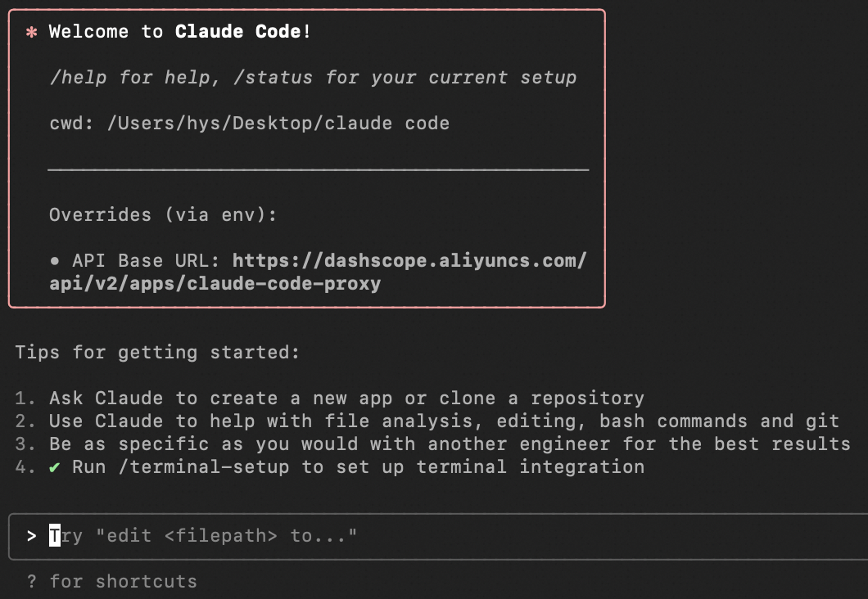The height and width of the screenshot is (599, 868).
Task: Click the bullet before API Base URL
Action: point(54,260)
